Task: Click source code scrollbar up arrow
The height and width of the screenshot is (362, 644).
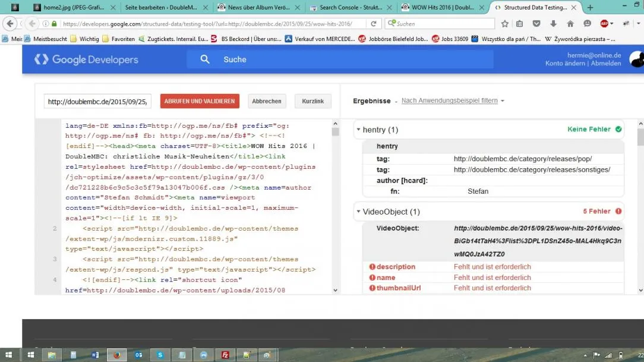Action: (335, 123)
